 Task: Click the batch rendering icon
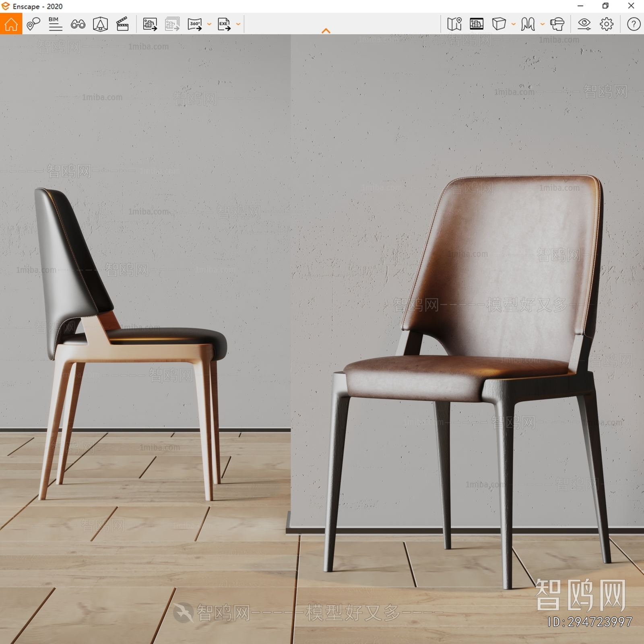172,24
